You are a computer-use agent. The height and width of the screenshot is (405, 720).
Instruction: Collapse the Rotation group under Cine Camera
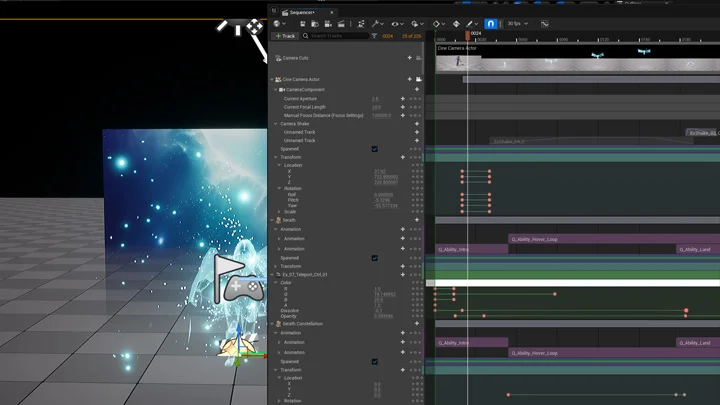coord(279,188)
